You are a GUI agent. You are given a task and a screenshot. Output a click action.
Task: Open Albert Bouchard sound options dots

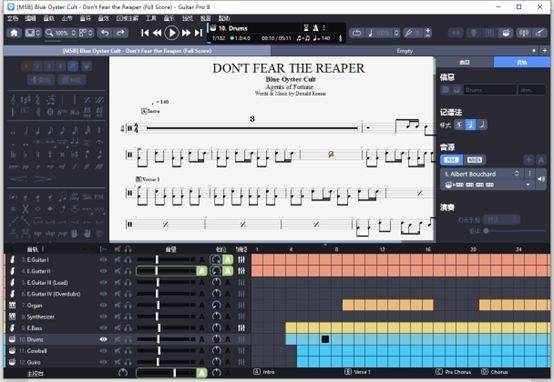530,174
